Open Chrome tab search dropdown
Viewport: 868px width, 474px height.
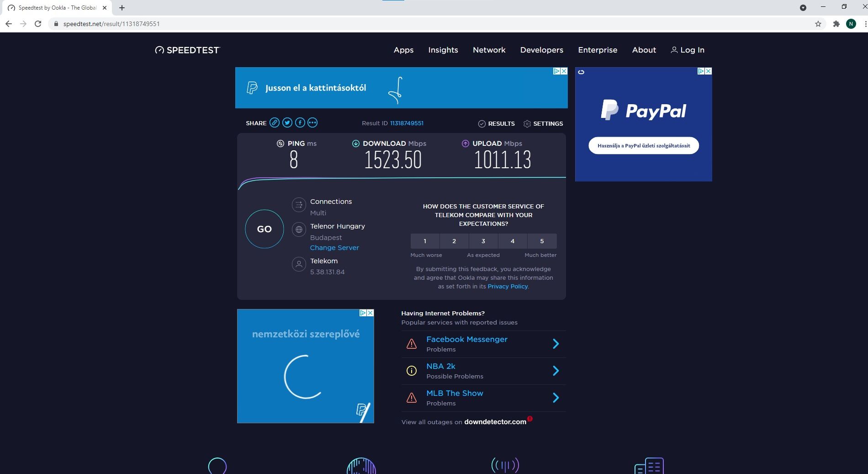803,8
